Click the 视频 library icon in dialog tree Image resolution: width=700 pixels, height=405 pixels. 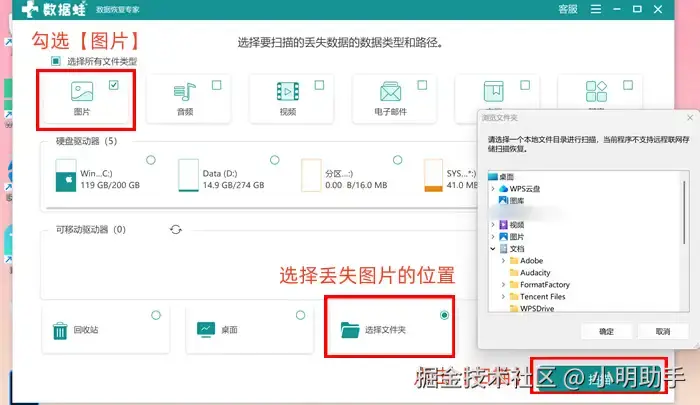click(504, 225)
